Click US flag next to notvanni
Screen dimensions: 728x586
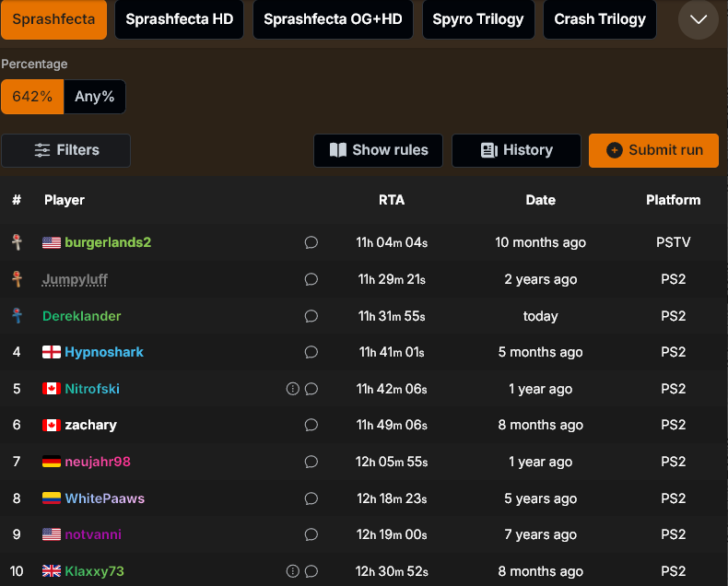pos(52,534)
